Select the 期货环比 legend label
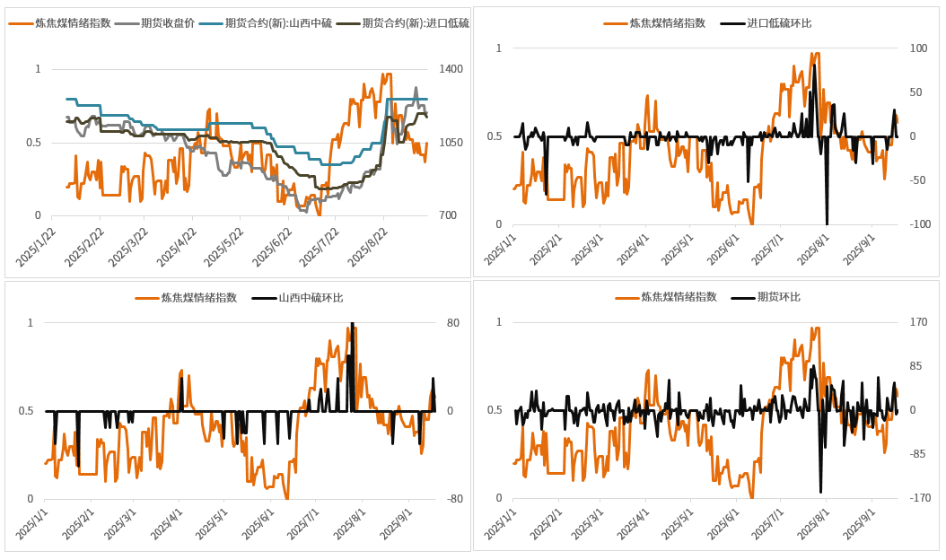 pos(779,297)
